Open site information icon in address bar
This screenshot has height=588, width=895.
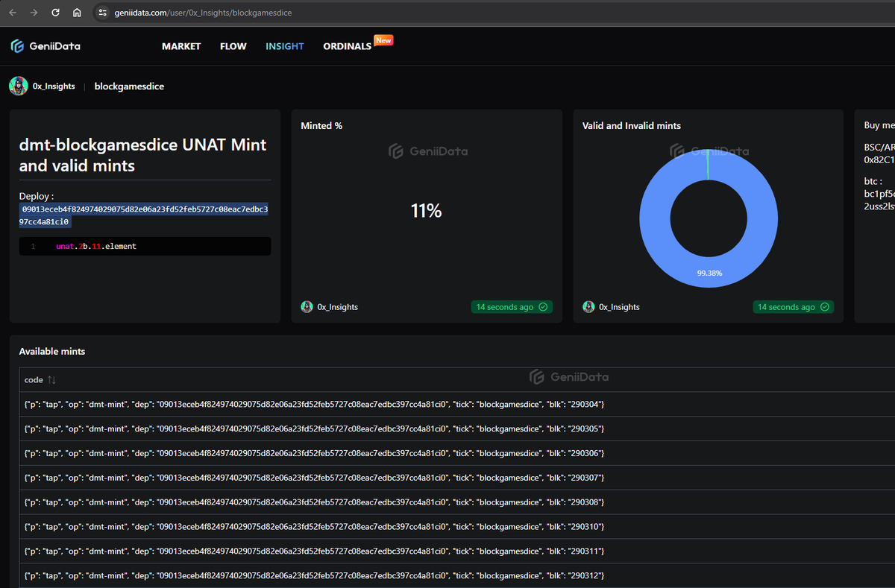[103, 13]
